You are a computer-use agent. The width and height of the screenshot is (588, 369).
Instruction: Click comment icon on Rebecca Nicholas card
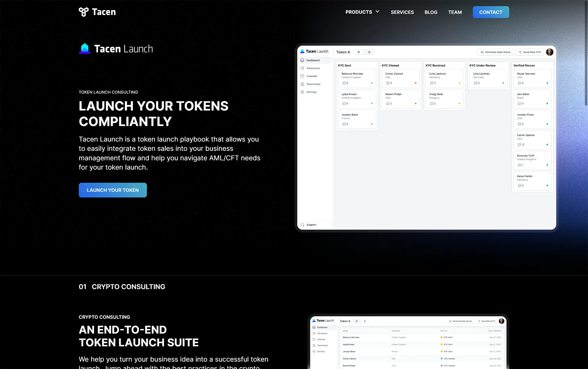click(x=344, y=83)
